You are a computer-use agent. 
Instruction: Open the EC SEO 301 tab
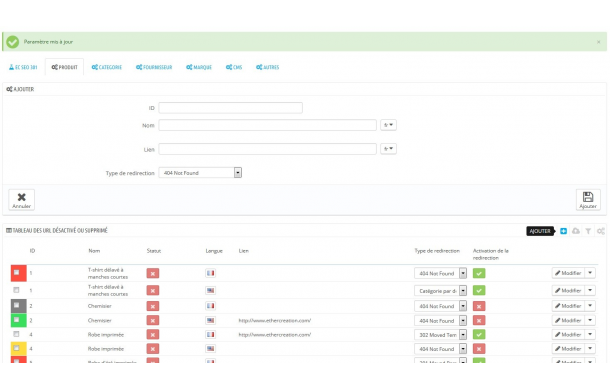pyautogui.click(x=23, y=67)
